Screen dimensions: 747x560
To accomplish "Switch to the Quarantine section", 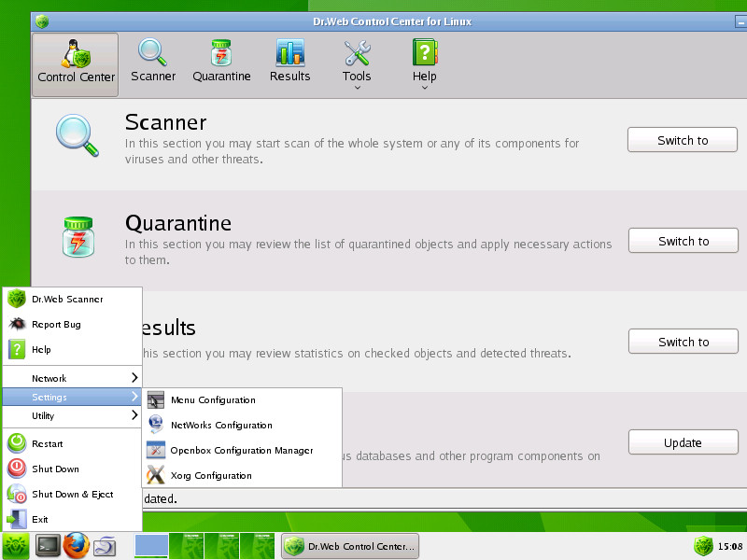I will tap(684, 241).
